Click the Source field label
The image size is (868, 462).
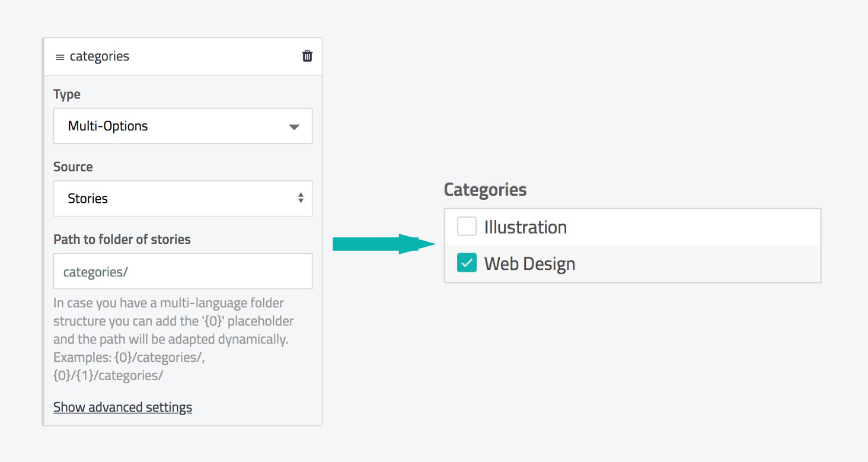pyautogui.click(x=73, y=167)
